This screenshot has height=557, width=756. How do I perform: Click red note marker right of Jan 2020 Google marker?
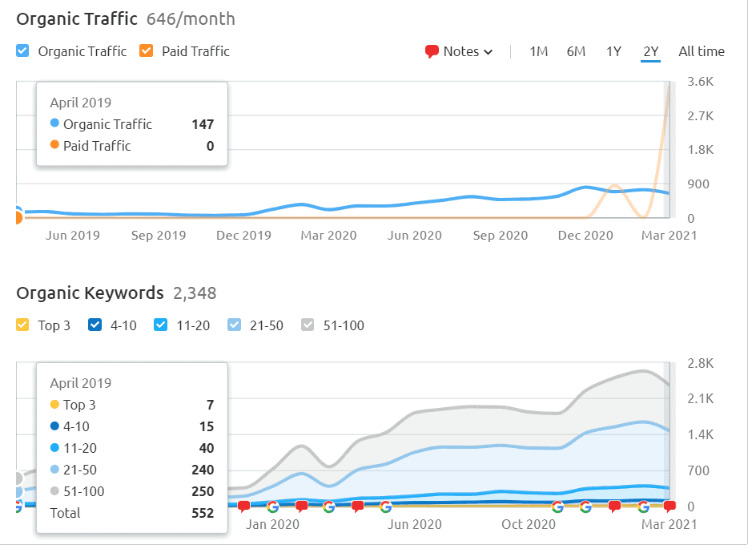tap(301, 507)
